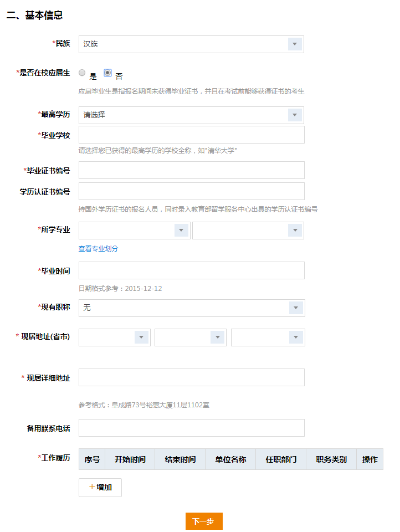This screenshot has height=532, width=400.
Task: Click the 毕业学校 input field
Action: click(x=191, y=135)
